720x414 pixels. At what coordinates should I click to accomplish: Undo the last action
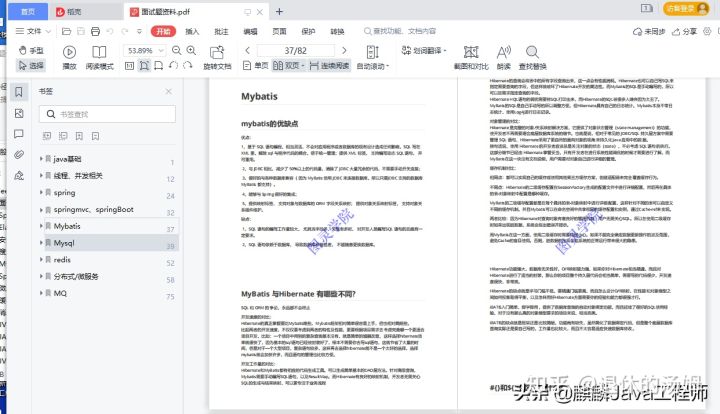coord(110,31)
